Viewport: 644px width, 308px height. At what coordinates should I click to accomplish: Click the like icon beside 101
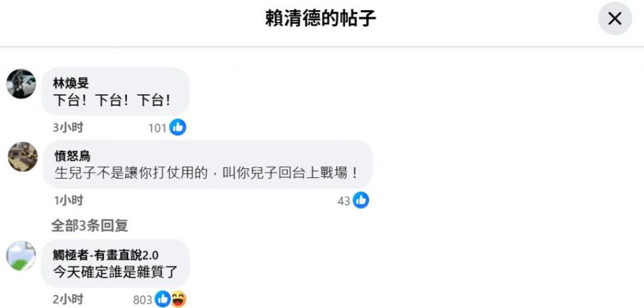click(x=178, y=128)
